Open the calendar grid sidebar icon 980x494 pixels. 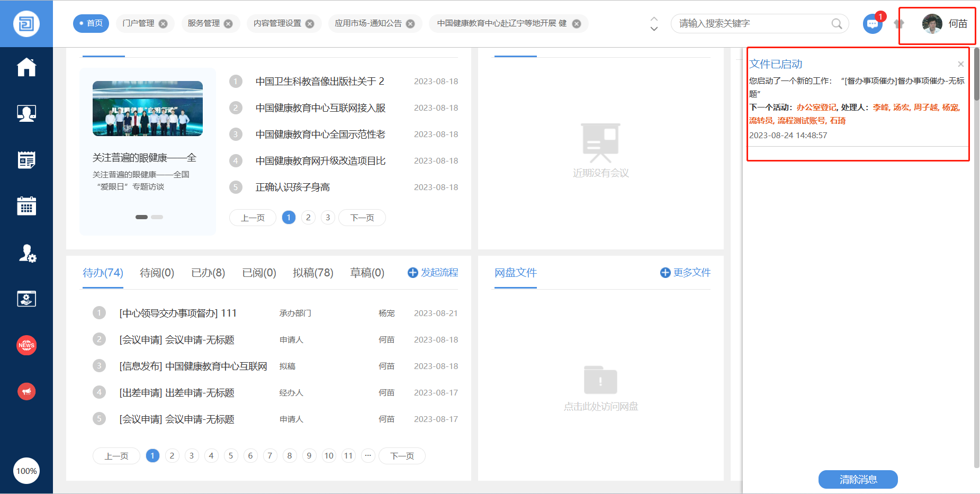click(x=26, y=206)
